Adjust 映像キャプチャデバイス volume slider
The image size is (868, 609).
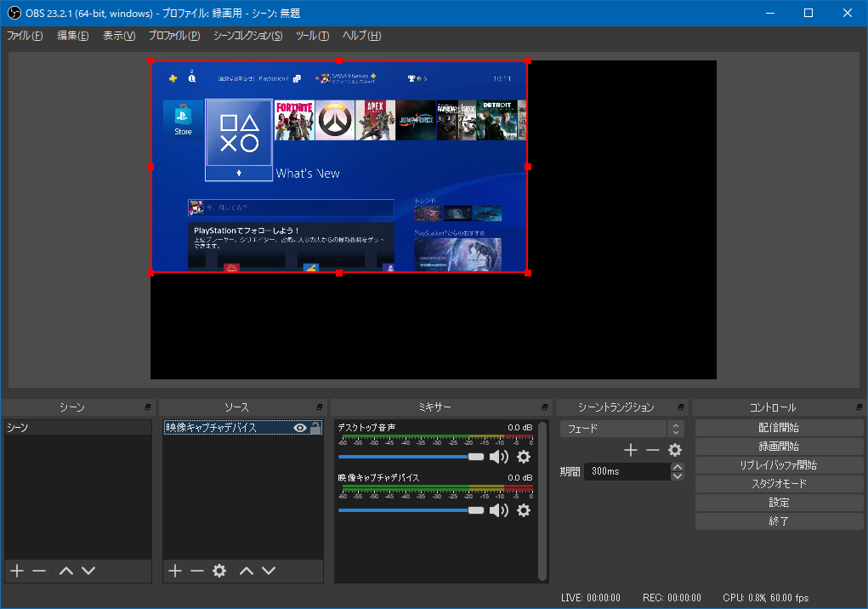coord(411,509)
